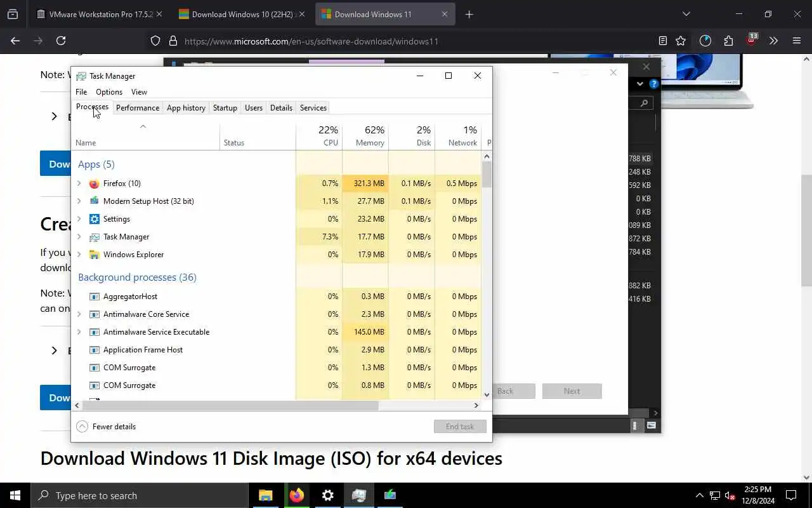
Task: Switch to the Users tab
Action: (x=254, y=108)
